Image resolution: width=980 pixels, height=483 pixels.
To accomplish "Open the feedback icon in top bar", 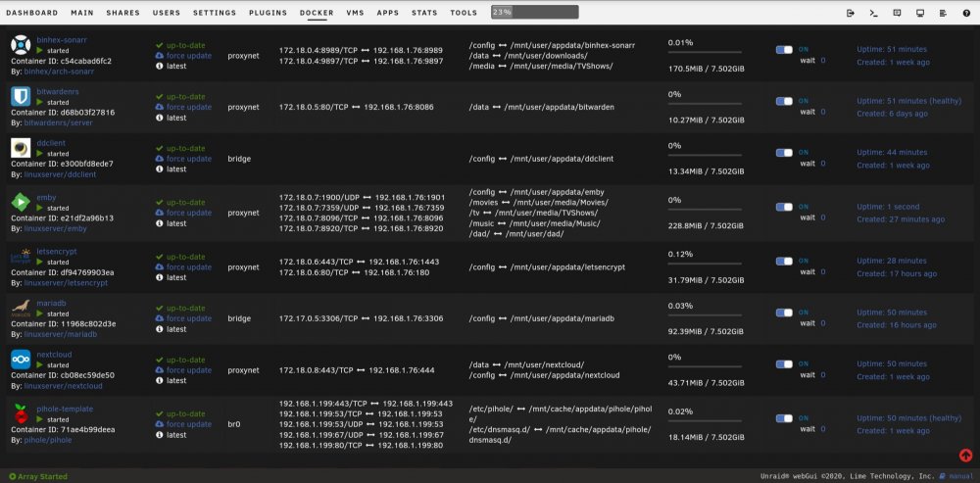I will click(x=897, y=13).
